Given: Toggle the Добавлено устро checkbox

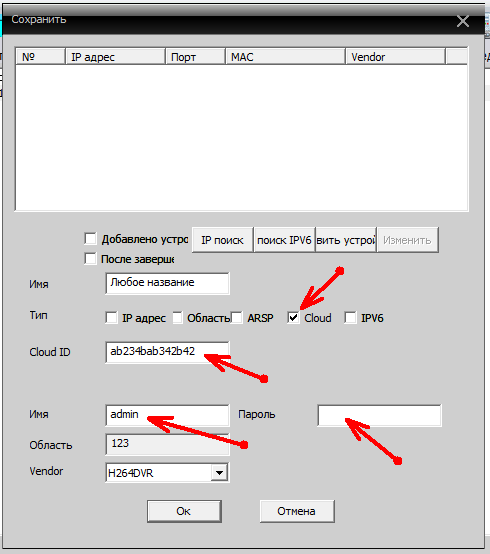Looking at the screenshot, I should pyautogui.click(x=90, y=238).
